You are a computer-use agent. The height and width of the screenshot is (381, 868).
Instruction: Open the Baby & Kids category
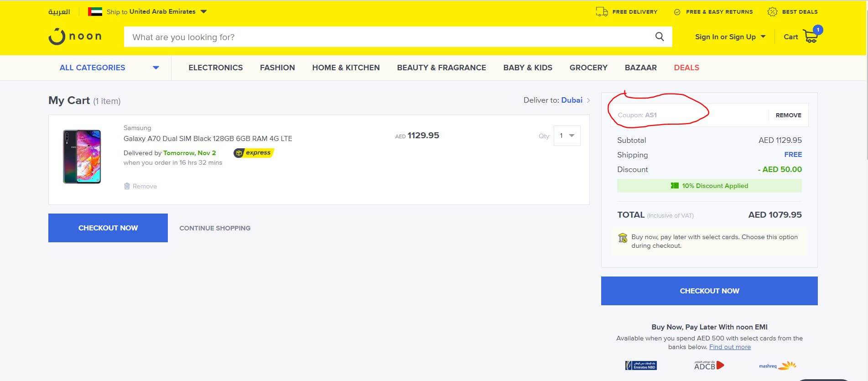[528, 68]
